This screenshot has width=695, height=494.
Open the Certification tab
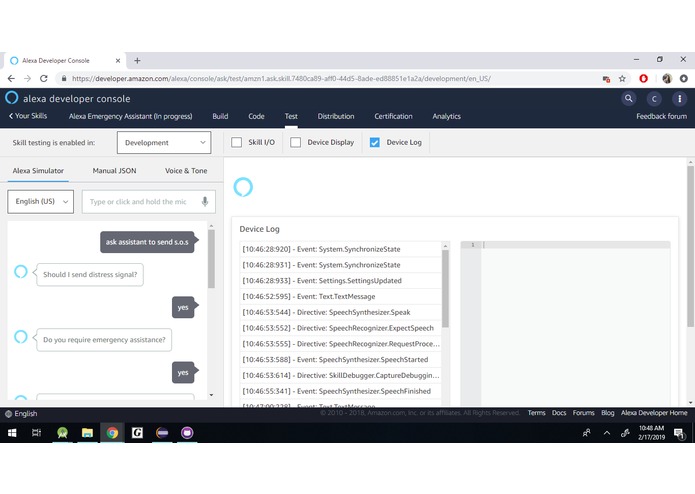(x=393, y=116)
